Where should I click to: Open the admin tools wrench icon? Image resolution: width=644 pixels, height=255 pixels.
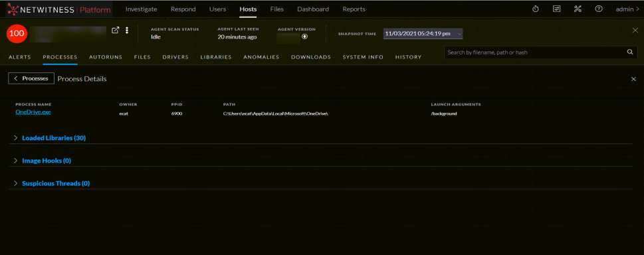coord(578,9)
